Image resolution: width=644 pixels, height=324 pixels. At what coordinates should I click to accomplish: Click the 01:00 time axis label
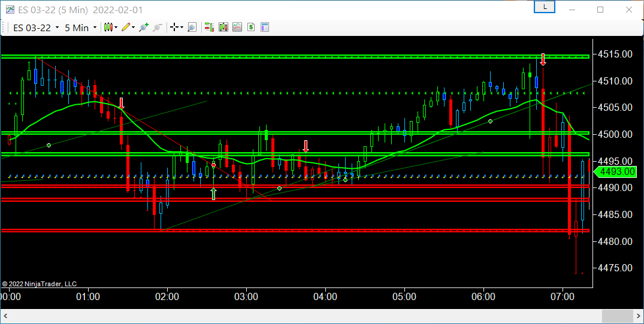click(x=88, y=296)
